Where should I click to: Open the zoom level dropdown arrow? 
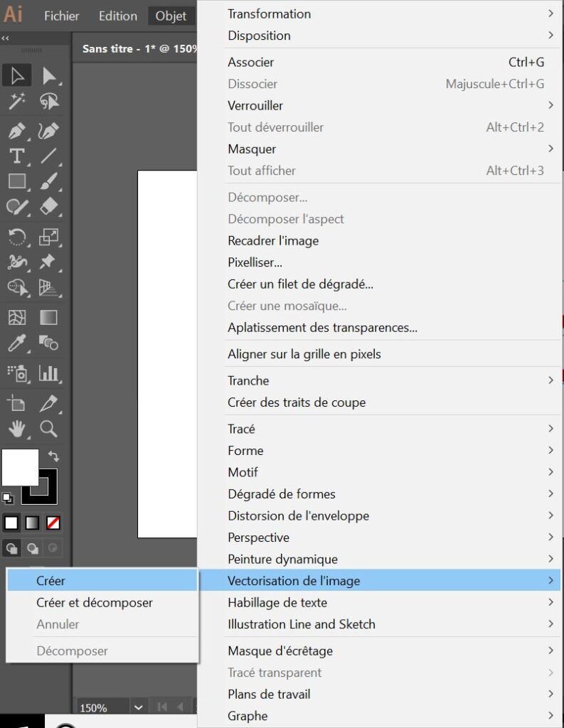(x=138, y=707)
